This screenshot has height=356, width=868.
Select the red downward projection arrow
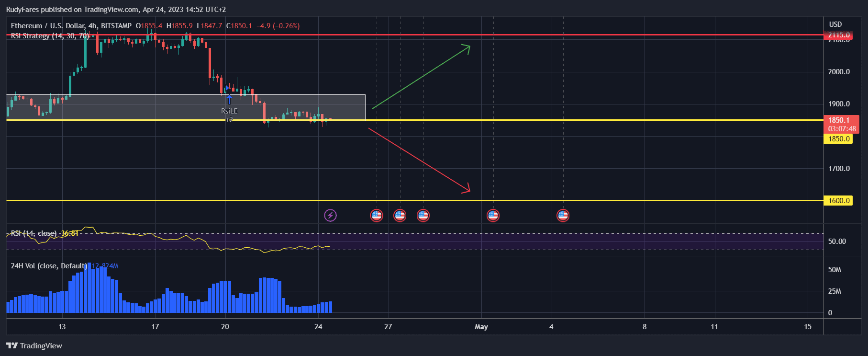click(419, 161)
